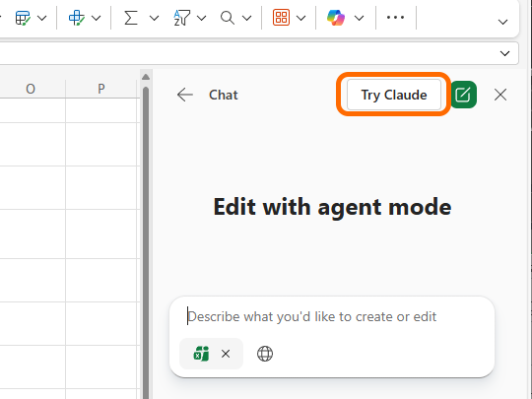The height and width of the screenshot is (399, 532).
Task: Click the orange Add-ins grid icon
Action: 281,18
